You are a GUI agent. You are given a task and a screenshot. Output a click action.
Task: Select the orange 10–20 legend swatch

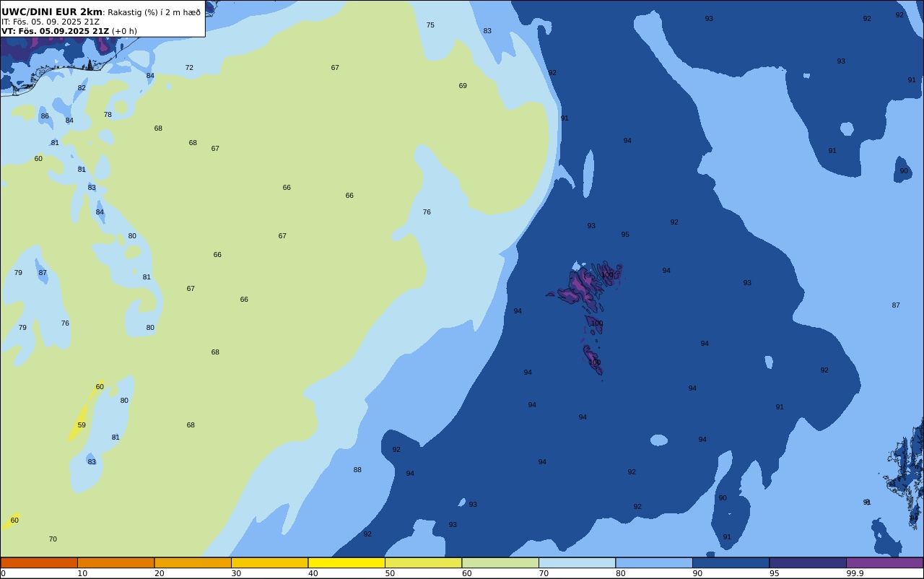[115, 562]
